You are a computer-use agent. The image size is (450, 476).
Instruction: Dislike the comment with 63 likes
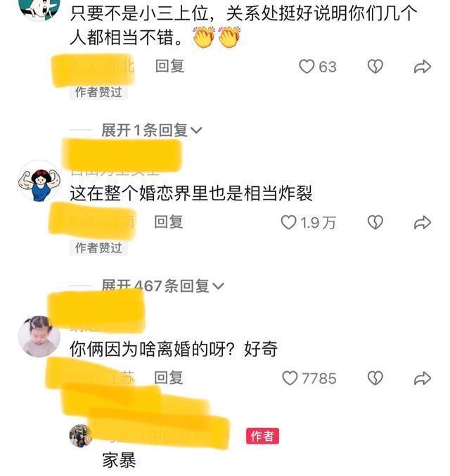tap(375, 66)
